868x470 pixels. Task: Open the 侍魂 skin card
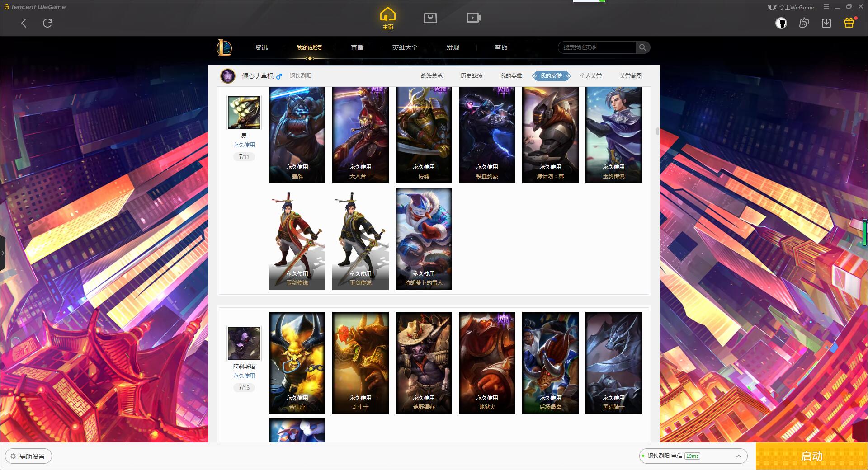424,135
